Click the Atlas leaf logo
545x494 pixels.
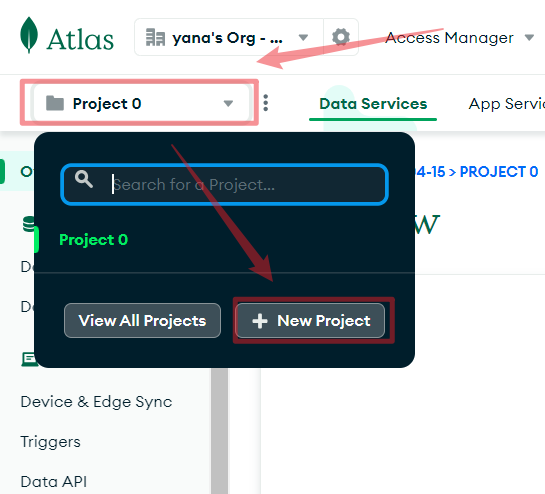[x=29, y=35]
